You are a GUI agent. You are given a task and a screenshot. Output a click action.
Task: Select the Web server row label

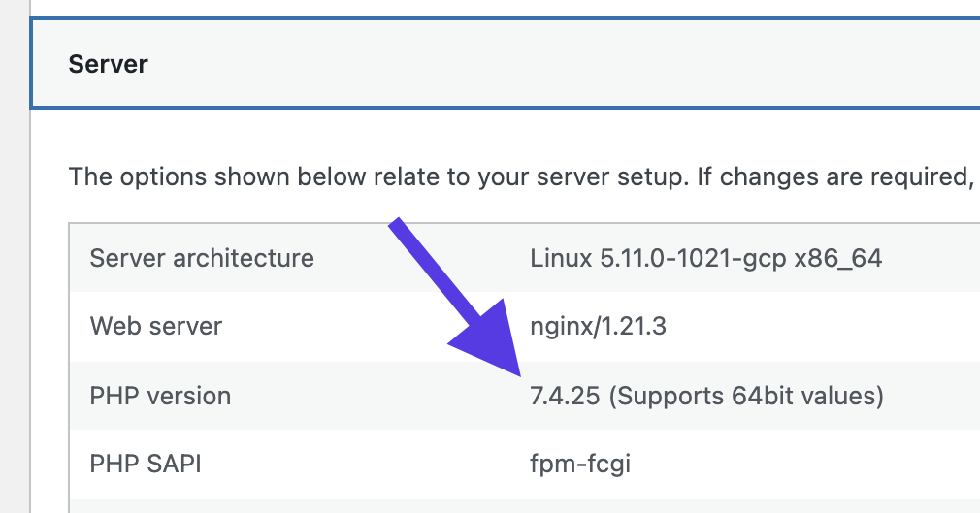[x=156, y=326]
